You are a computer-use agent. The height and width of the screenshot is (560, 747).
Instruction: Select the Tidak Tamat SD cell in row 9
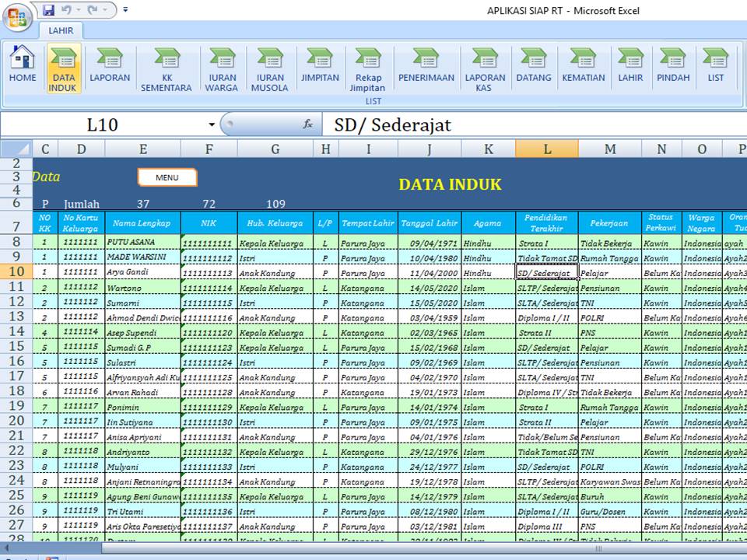pyautogui.click(x=546, y=257)
